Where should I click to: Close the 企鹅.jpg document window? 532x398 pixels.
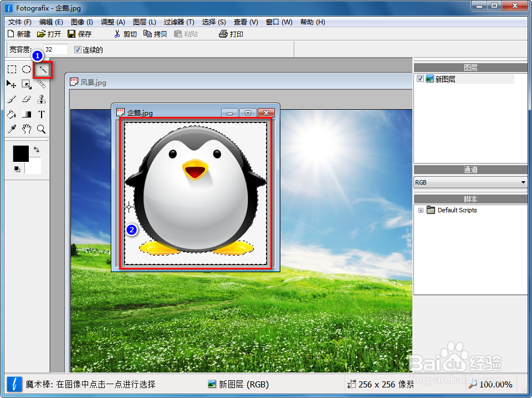(x=266, y=113)
